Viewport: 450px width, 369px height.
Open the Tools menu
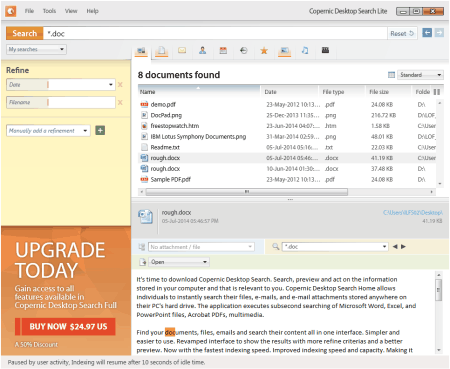pos(49,11)
